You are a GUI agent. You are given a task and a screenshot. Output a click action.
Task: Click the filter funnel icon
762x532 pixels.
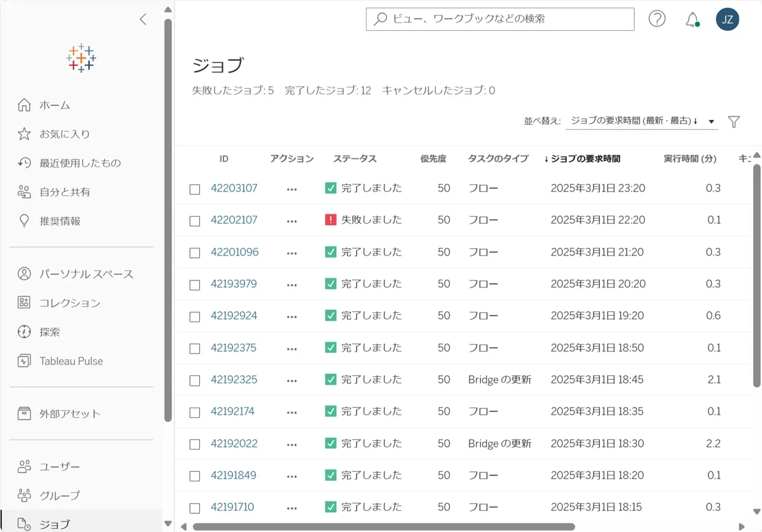point(734,121)
